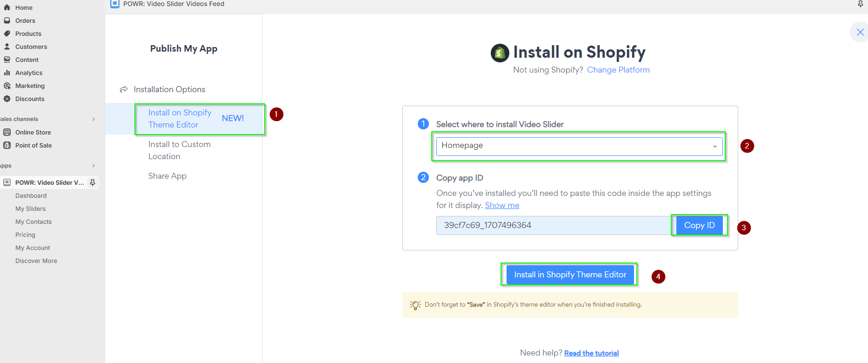Click the Marketing sidebar label
Viewport: 868px width, 363px height.
coord(30,86)
